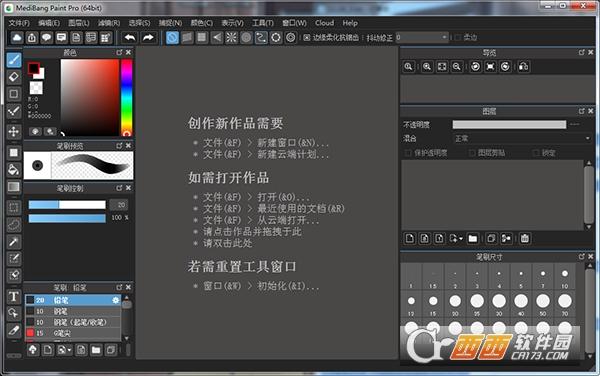The height and width of the screenshot is (376, 600).
Task: Undock the 导览 navigator panel
Action: (x=582, y=52)
